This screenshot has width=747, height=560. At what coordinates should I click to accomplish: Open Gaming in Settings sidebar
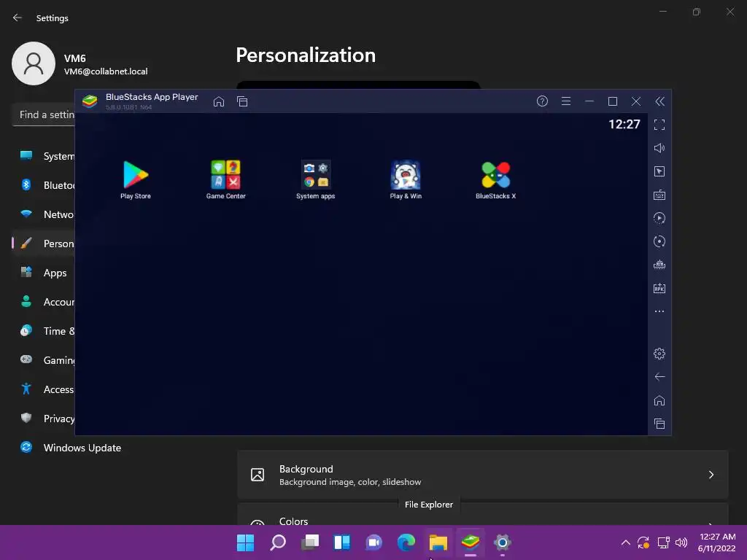click(x=43, y=360)
